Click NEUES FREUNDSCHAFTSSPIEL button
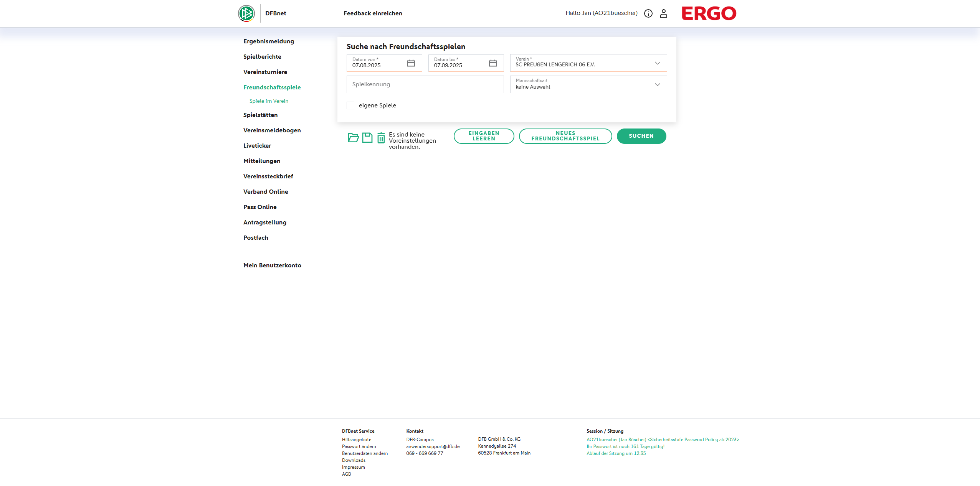The height and width of the screenshot is (486, 980). tap(565, 136)
